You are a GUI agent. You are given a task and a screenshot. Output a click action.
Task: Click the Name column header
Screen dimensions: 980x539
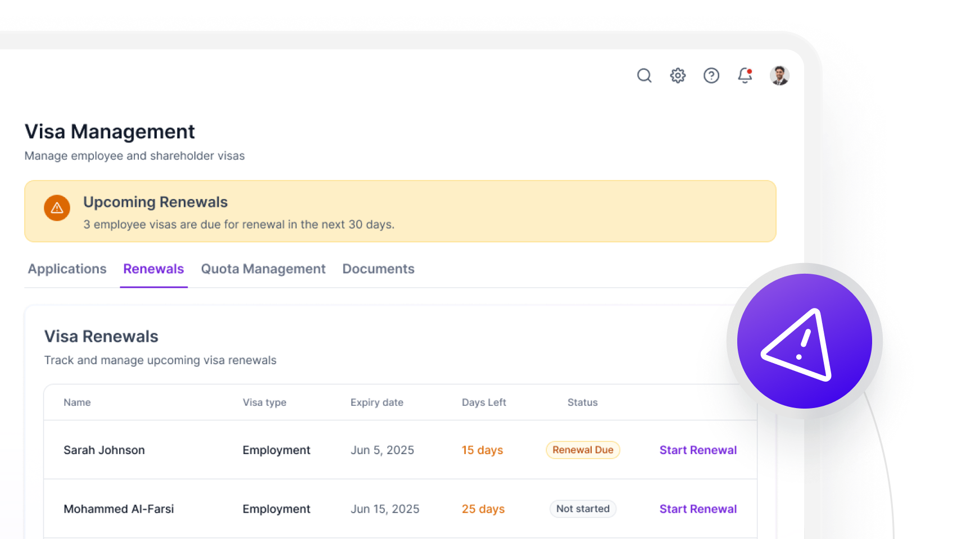(x=77, y=402)
